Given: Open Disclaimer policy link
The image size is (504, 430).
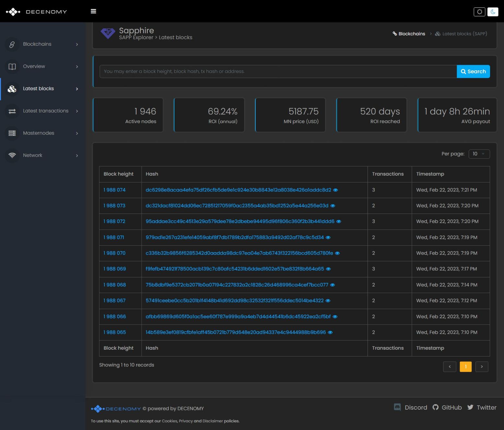Looking at the screenshot, I should (213, 421).
